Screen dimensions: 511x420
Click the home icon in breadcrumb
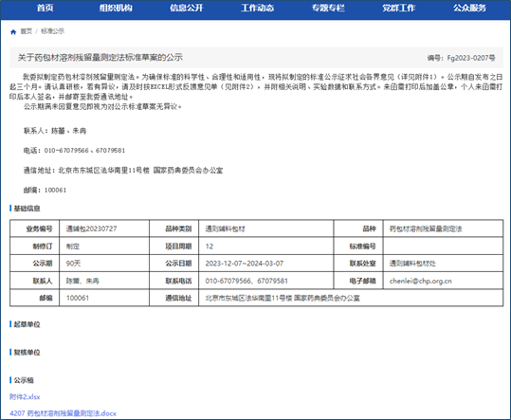click(13, 31)
